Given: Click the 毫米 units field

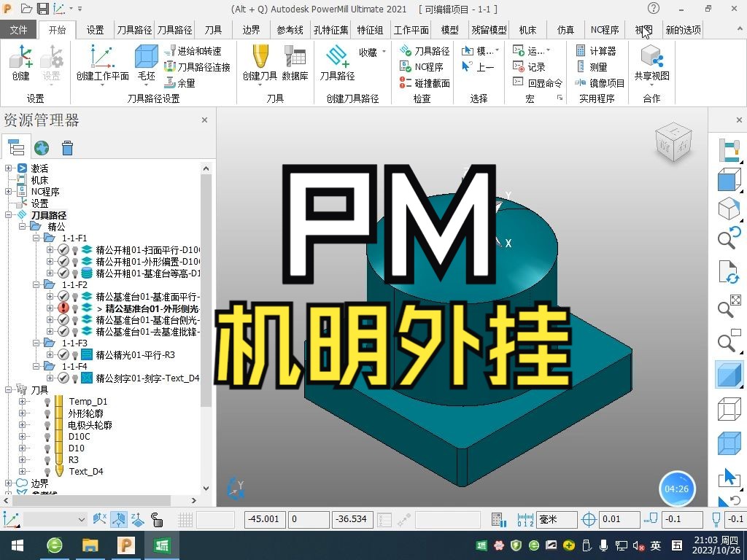Looking at the screenshot, I should pos(557,519).
